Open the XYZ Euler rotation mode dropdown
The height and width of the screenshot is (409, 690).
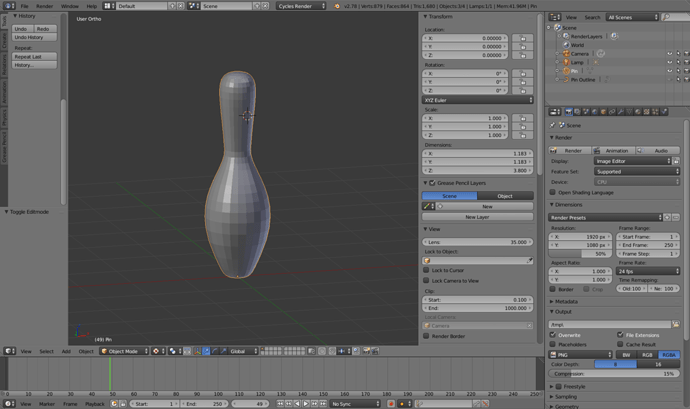click(x=477, y=100)
